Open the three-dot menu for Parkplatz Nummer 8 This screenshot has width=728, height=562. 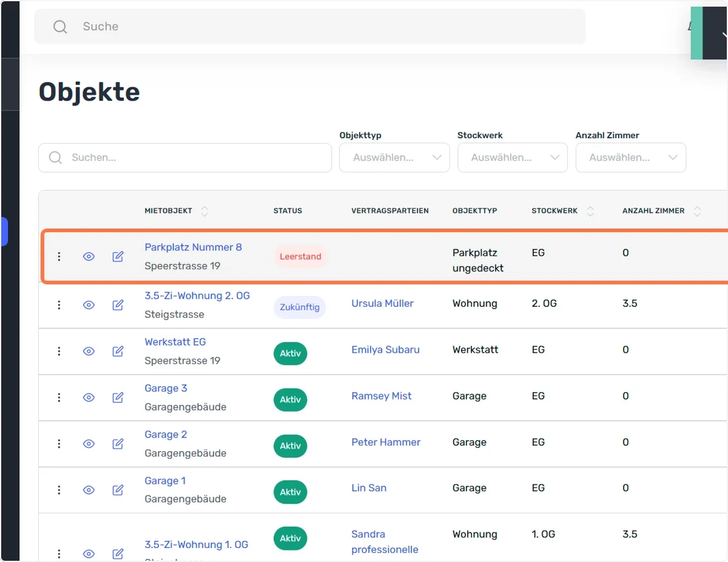(x=59, y=256)
